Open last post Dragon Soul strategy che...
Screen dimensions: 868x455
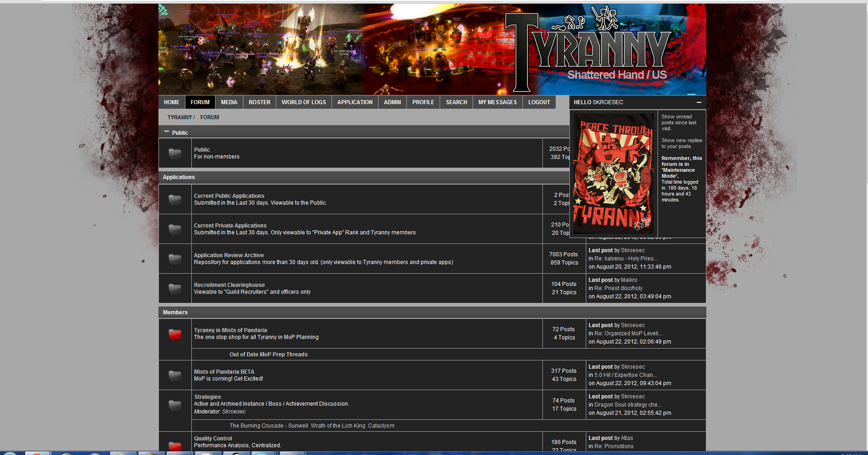pos(628,405)
